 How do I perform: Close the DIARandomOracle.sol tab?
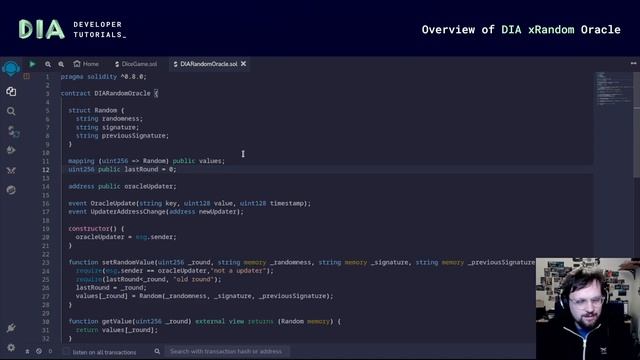tap(243, 64)
